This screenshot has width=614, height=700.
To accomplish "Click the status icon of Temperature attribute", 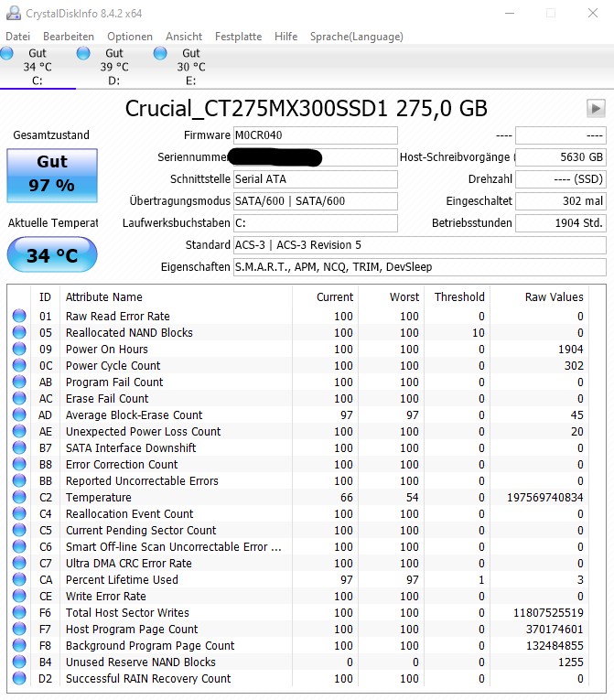I will tap(19, 497).
